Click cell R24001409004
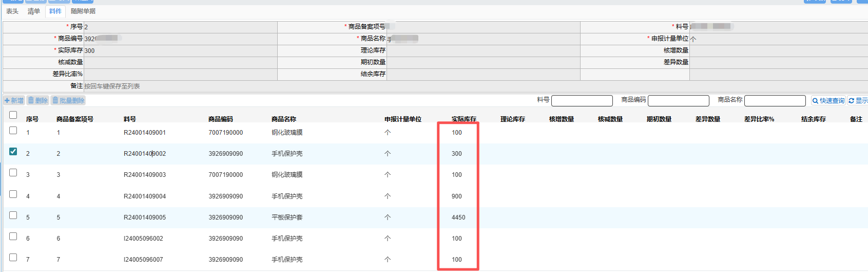Viewport: 868px width, 272px height. (145, 196)
